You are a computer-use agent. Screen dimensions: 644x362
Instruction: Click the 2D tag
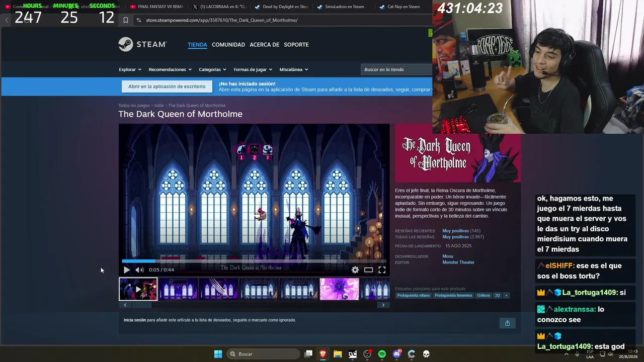tap(498, 296)
